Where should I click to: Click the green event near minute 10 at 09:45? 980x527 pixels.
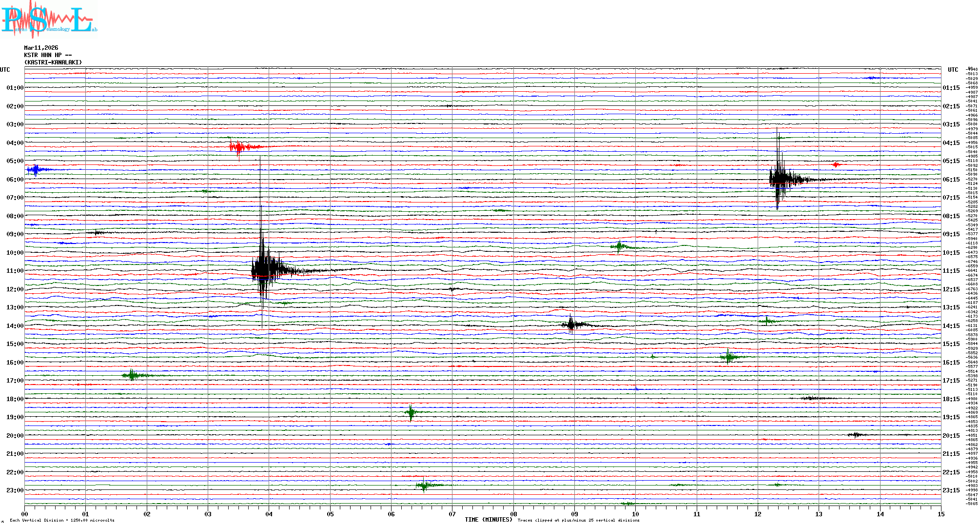coord(619,246)
